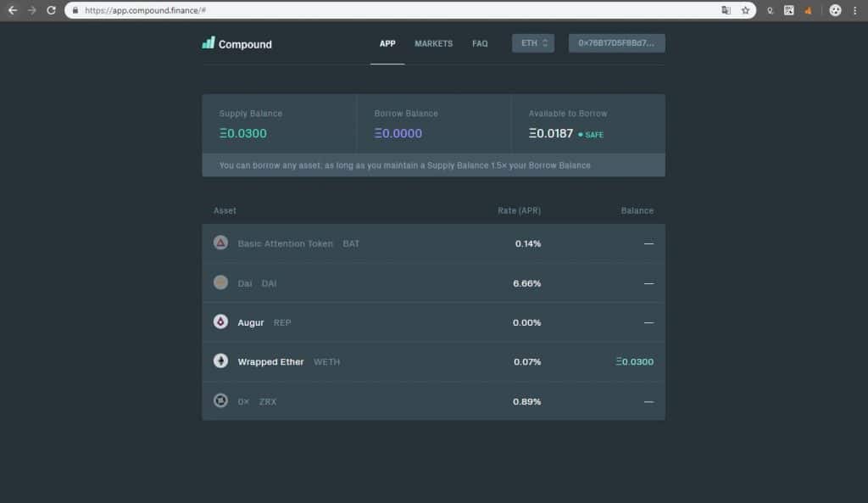The width and height of the screenshot is (868, 503).
Task: Open the Wrapped Ether WETH asset row
Action: (x=433, y=361)
